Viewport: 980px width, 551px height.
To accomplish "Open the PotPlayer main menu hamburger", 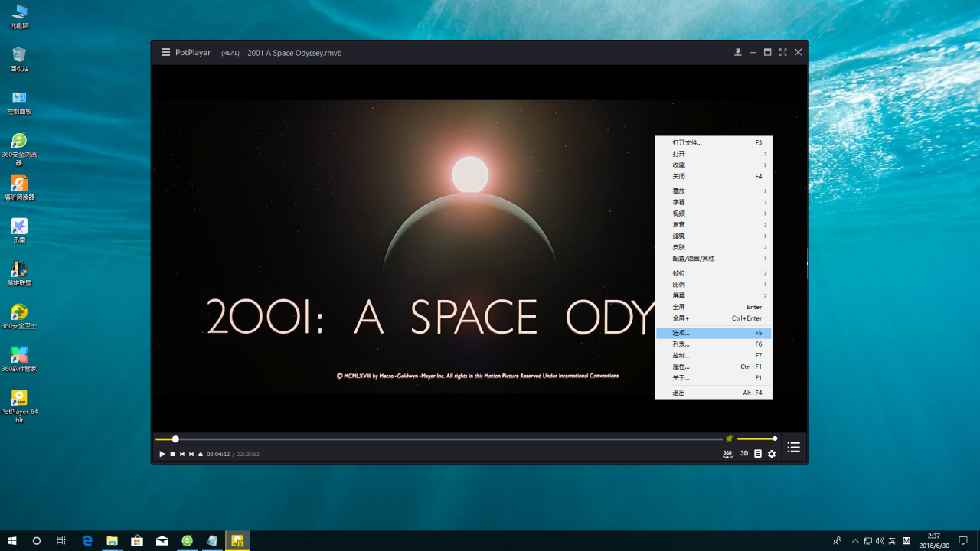I will pos(165,53).
